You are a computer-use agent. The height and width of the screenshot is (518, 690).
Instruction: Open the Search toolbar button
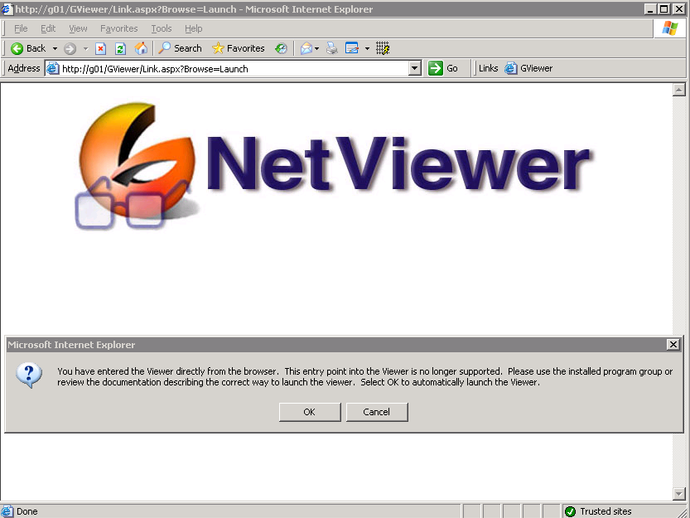(180, 48)
